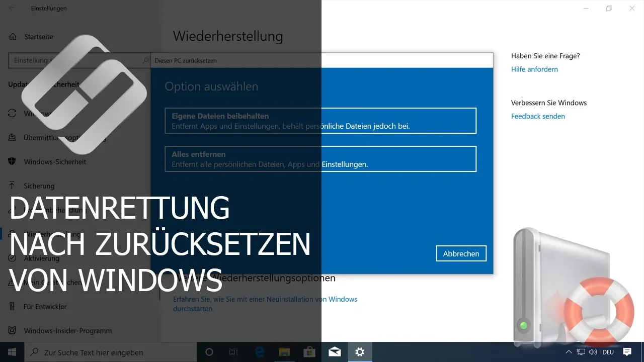Open the volume control in the tray
Screen dimensions: 644x362
[593, 352]
